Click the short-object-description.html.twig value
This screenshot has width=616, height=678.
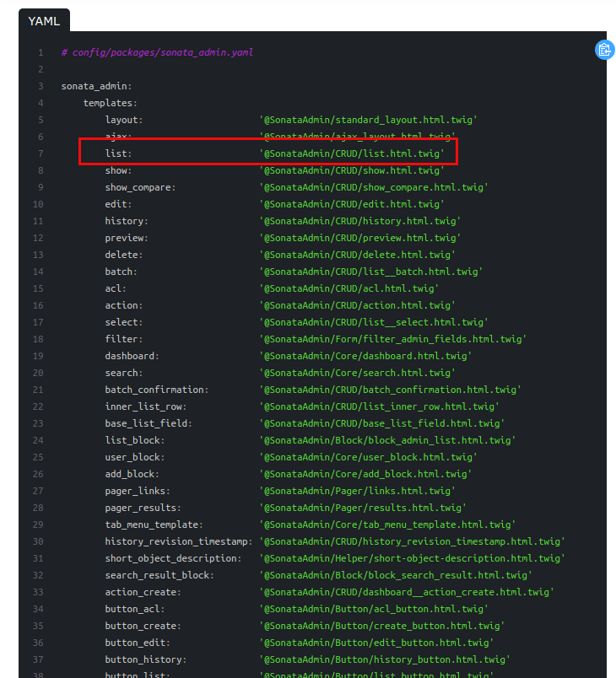click(410, 558)
